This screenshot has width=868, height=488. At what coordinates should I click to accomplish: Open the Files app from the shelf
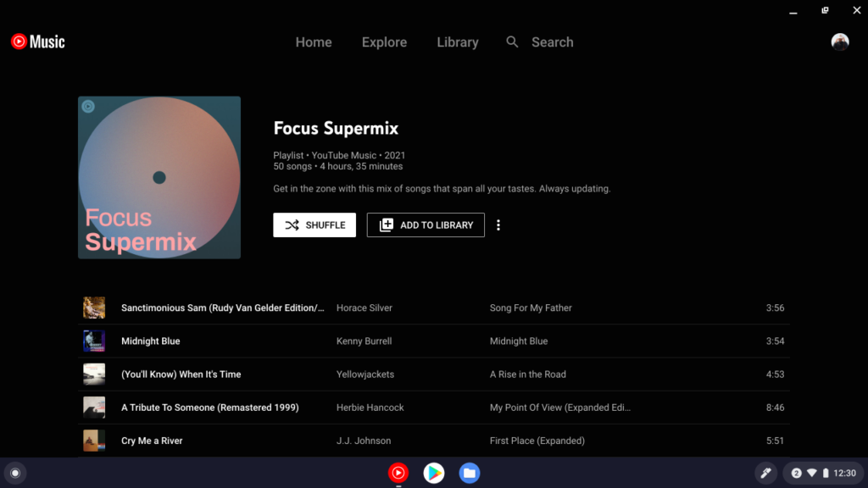(x=470, y=473)
